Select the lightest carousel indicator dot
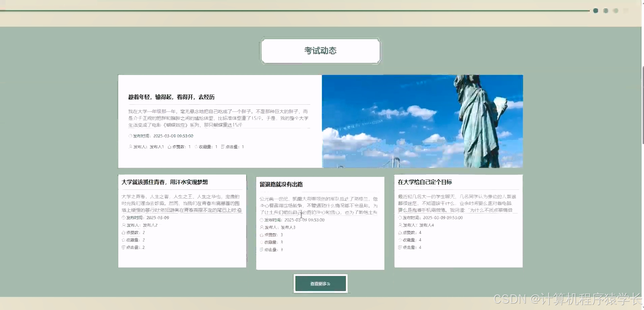Viewport: 644px width, 310px height. [616, 10]
